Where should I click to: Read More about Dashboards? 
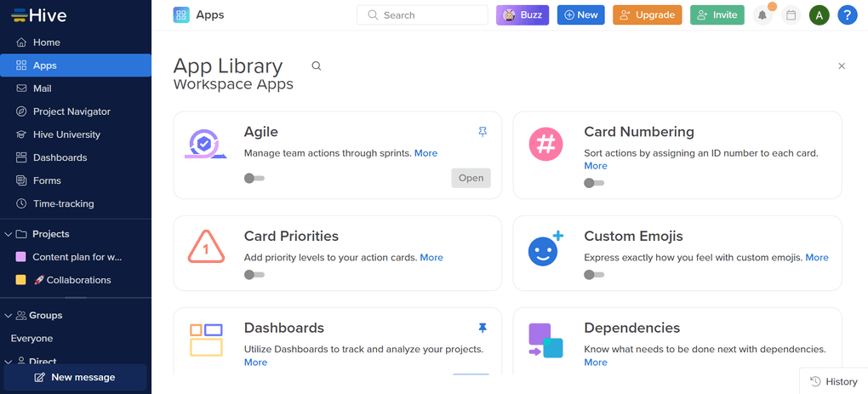click(x=256, y=363)
